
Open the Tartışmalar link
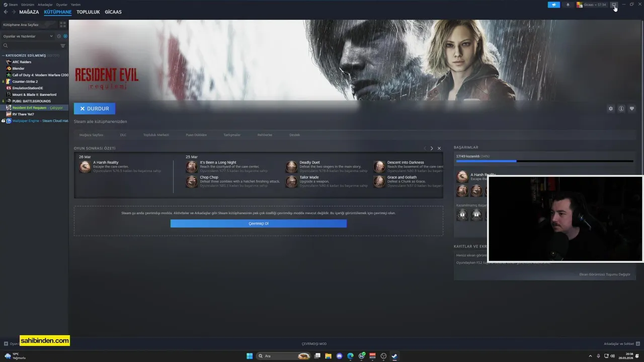point(232,135)
